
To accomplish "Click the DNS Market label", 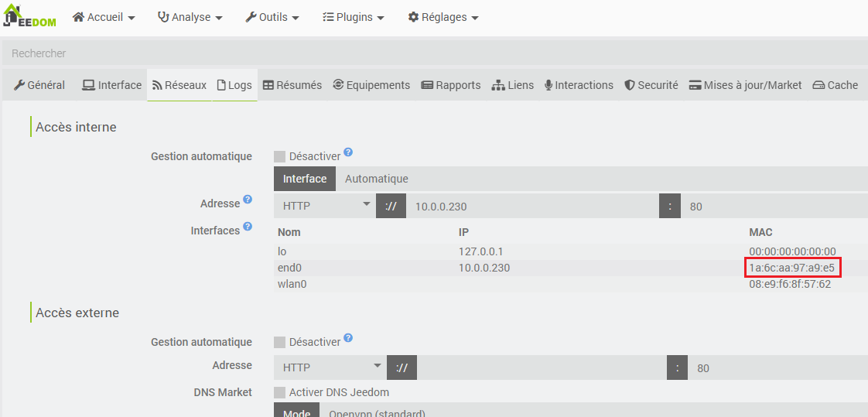I will [223, 392].
